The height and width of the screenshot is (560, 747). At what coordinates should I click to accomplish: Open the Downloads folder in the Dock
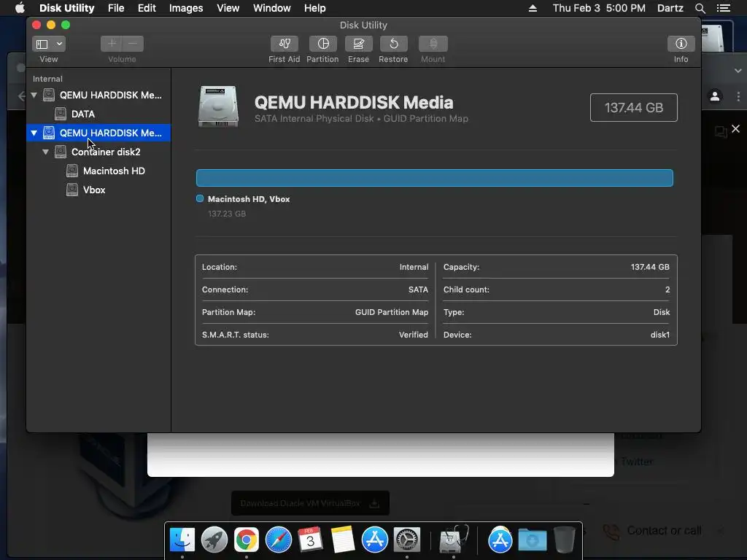point(532,540)
